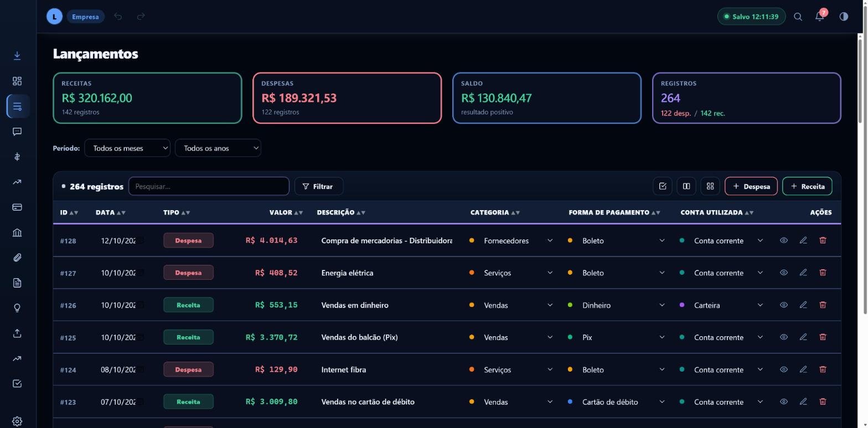The image size is (868, 428).
Task: Click the redo arrow in top bar
Action: (141, 17)
